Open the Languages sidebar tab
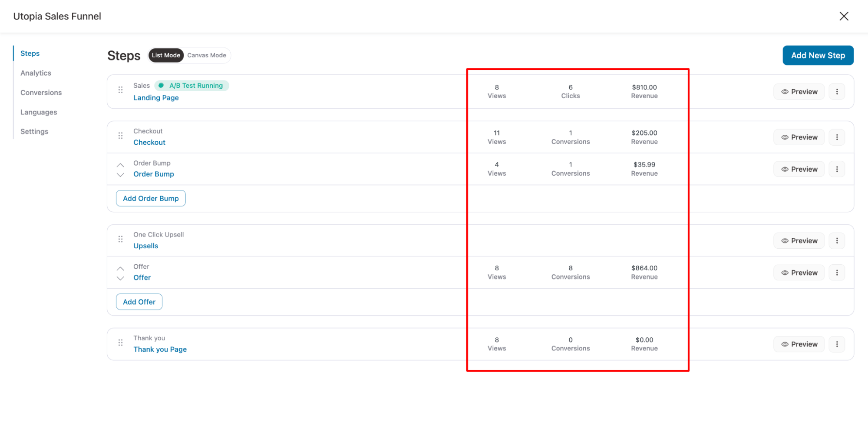The image size is (868, 426). pyautogui.click(x=39, y=112)
